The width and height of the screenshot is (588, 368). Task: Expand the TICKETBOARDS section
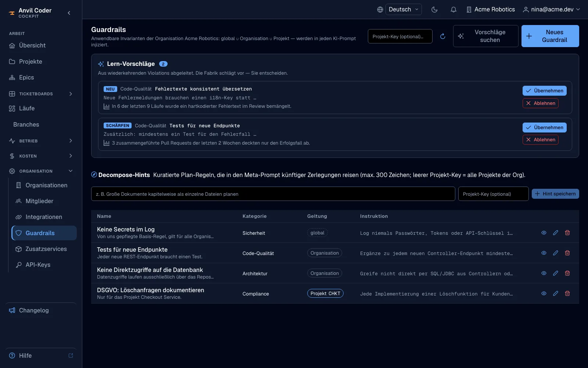click(x=41, y=94)
